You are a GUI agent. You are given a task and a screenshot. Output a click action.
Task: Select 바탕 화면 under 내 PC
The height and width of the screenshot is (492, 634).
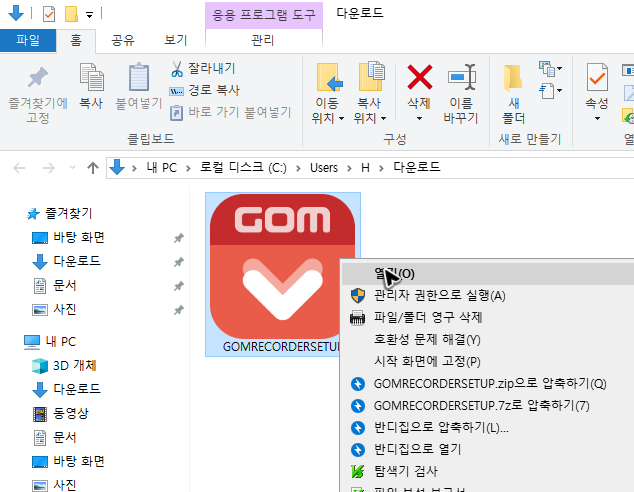79,461
